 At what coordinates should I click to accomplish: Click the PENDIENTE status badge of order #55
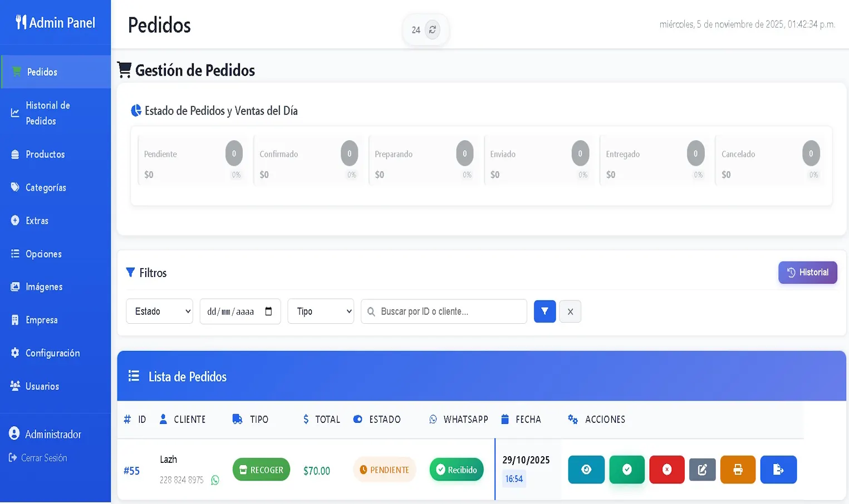click(x=385, y=470)
